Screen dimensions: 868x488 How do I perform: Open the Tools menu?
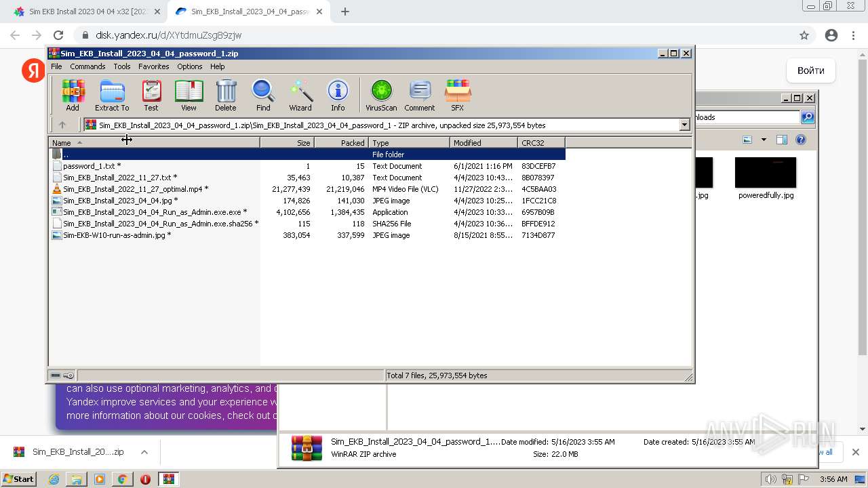(122, 66)
